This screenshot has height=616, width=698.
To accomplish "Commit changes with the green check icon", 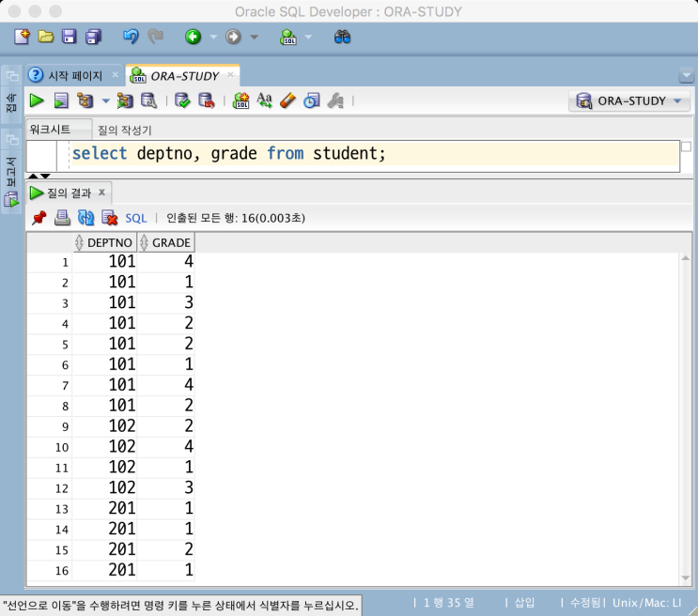I will (182, 100).
